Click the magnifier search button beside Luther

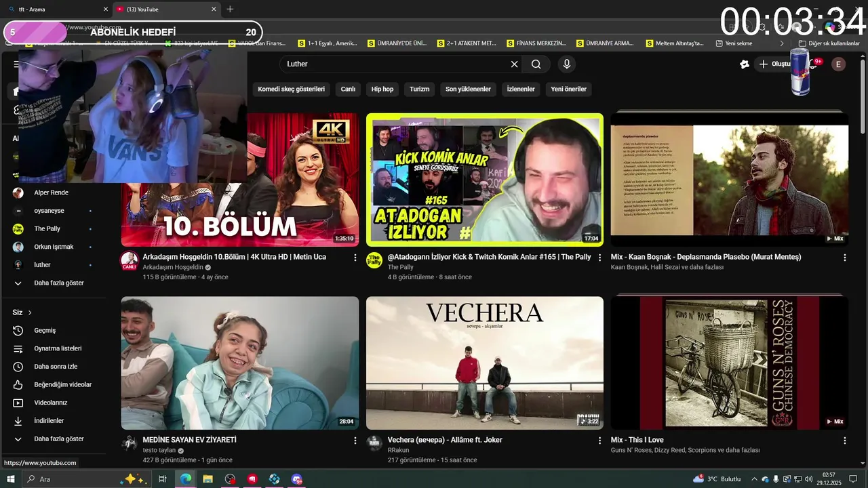click(536, 64)
